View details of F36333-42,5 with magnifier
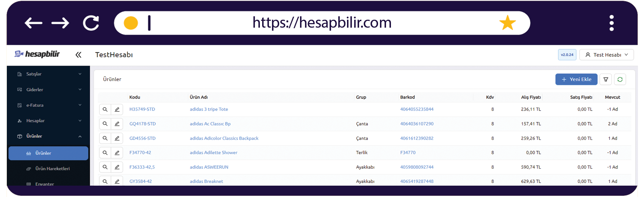644x197 pixels. point(105,167)
